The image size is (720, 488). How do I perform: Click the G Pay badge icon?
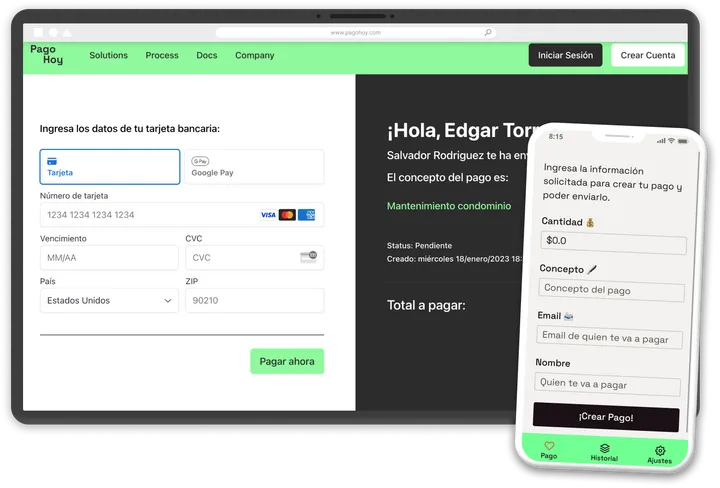click(x=200, y=161)
